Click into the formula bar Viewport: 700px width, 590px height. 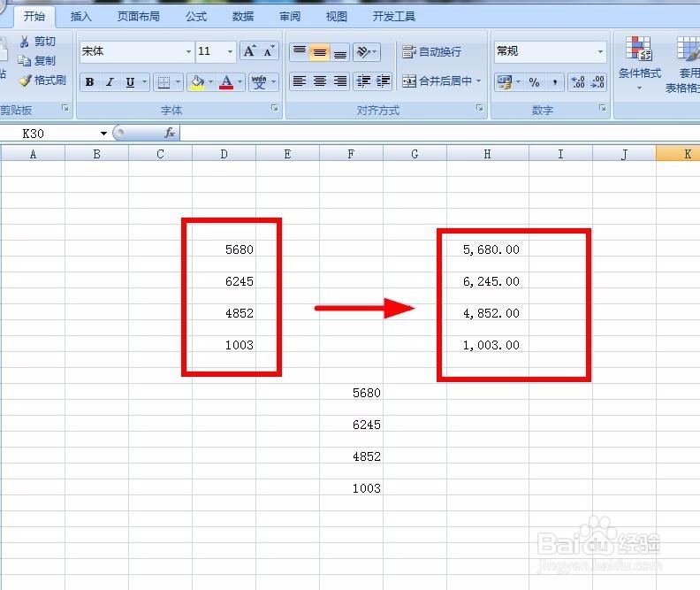pyautogui.click(x=440, y=133)
